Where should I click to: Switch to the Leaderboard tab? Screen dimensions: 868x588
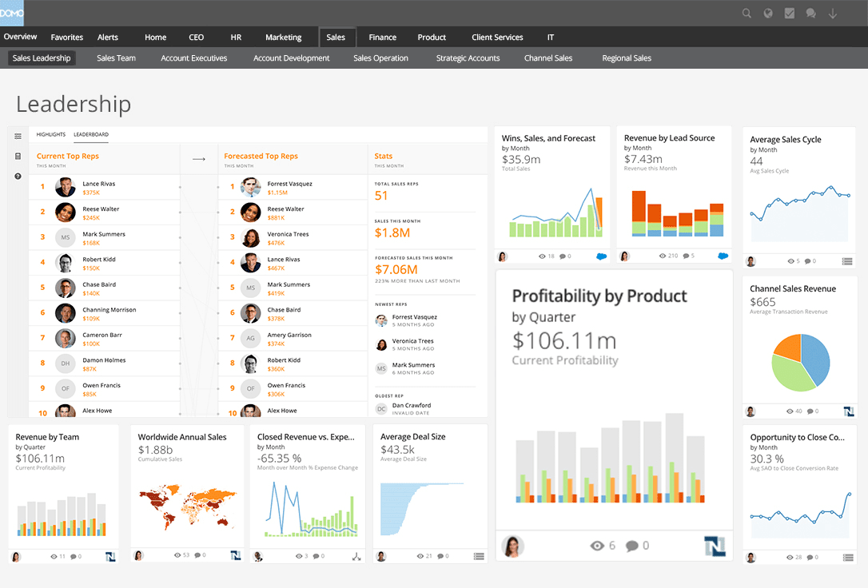91,134
